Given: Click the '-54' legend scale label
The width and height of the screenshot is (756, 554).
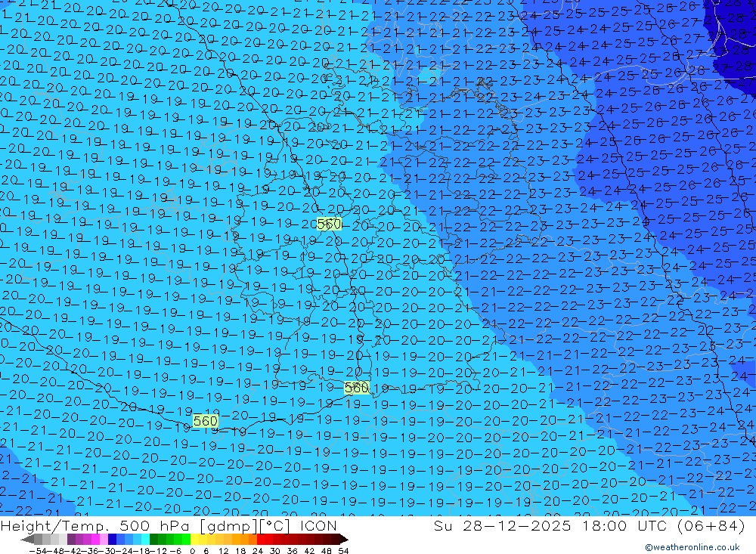Looking at the screenshot, I should (39, 551).
